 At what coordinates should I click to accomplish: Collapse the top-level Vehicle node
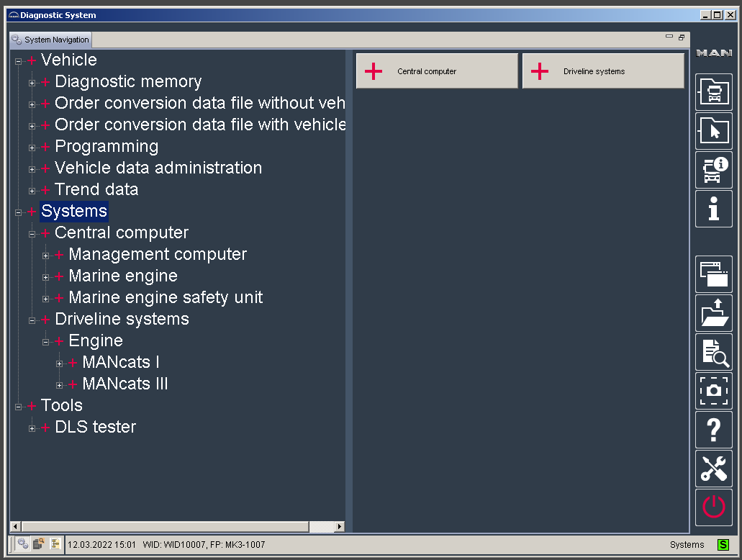(19, 61)
